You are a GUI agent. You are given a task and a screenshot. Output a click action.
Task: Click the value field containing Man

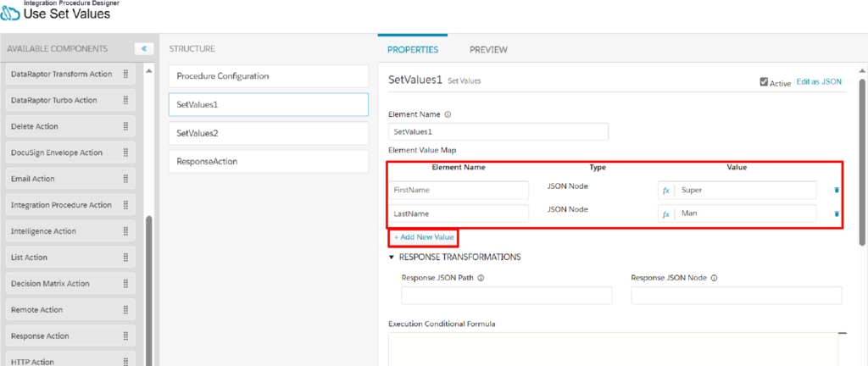tap(746, 213)
